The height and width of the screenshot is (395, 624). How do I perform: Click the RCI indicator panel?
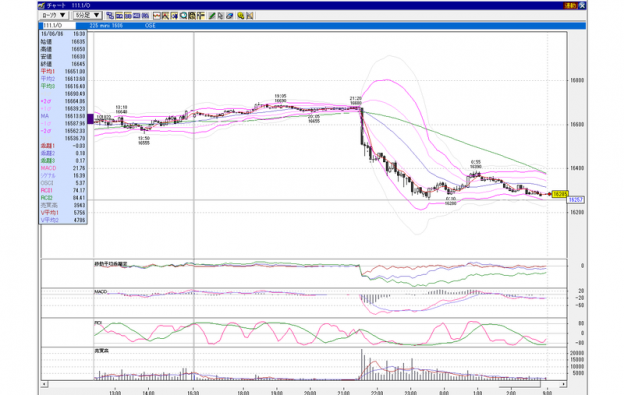[304, 333]
